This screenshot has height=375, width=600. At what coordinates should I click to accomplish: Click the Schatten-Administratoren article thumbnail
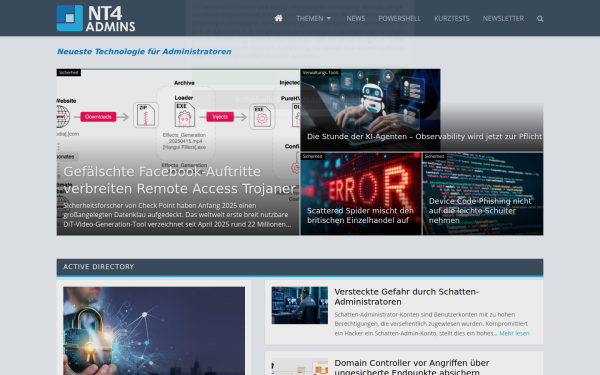click(300, 305)
